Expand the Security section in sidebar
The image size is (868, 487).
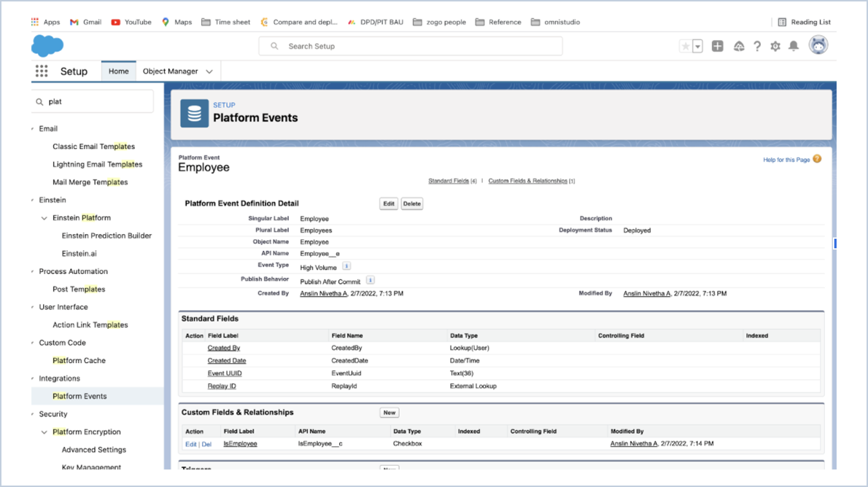pyautogui.click(x=32, y=414)
